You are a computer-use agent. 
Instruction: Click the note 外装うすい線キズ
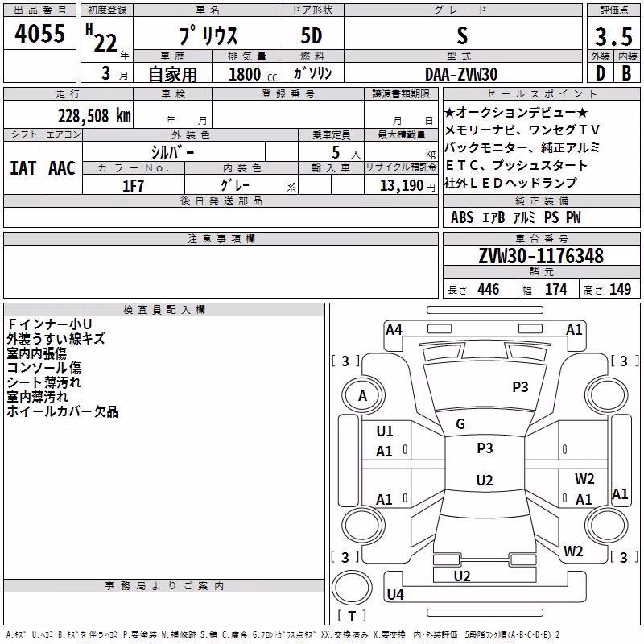point(56,339)
